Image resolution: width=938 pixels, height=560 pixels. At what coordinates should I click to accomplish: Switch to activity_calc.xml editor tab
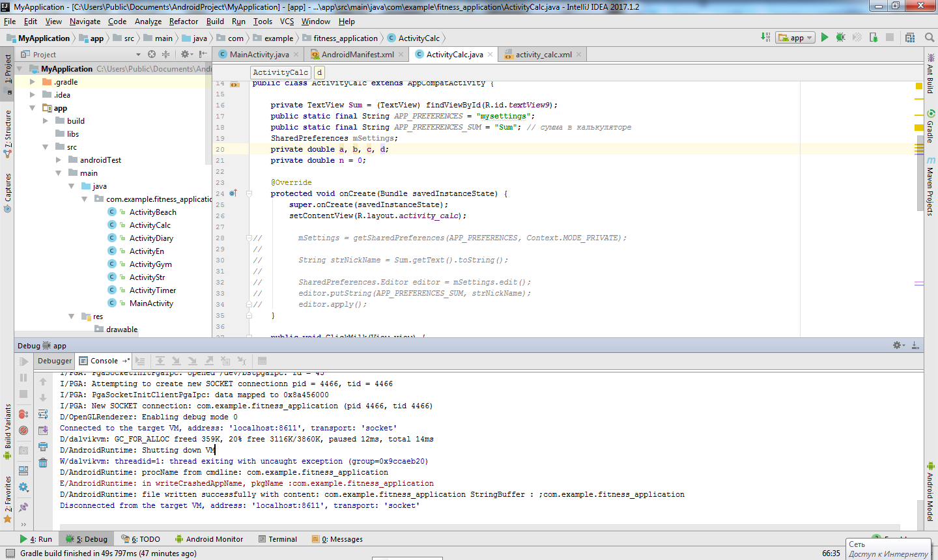(x=543, y=55)
